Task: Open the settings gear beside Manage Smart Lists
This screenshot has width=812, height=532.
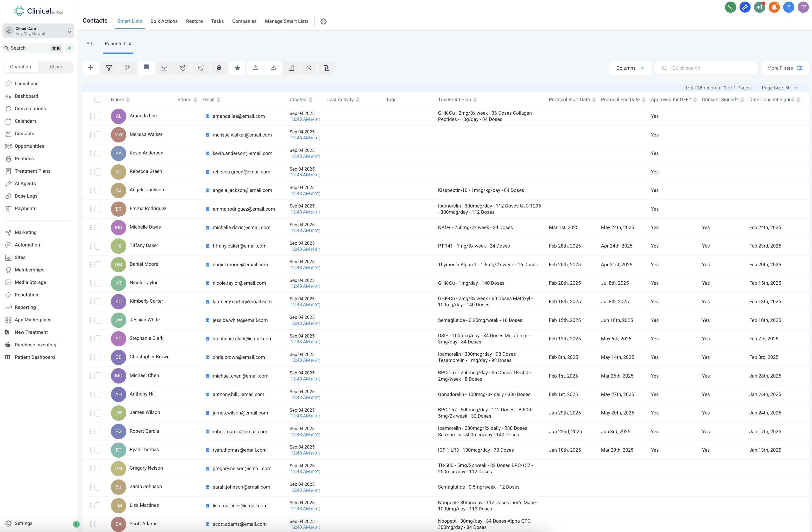Action: tap(323, 22)
